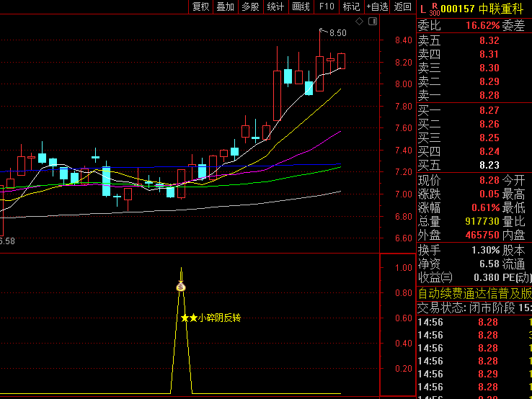This screenshot has width=532, height=399.
Task: Click the 8.40 price axis label
Action: click(404, 40)
